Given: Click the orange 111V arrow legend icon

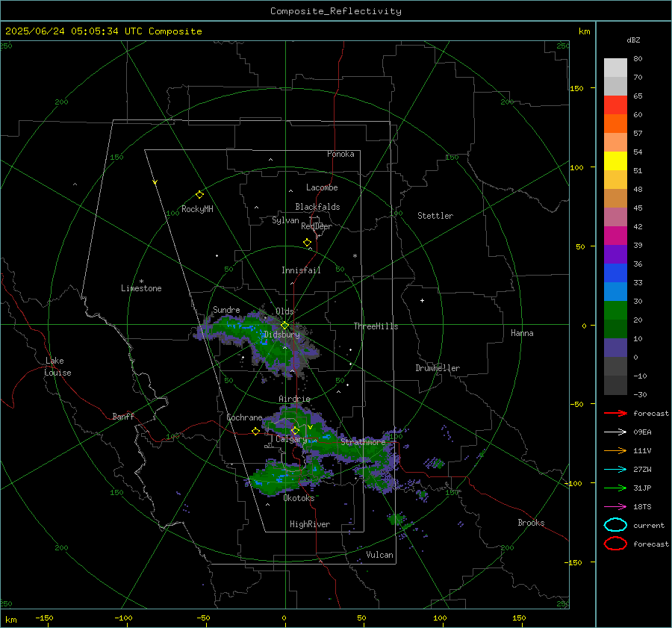Looking at the screenshot, I should tap(615, 450).
